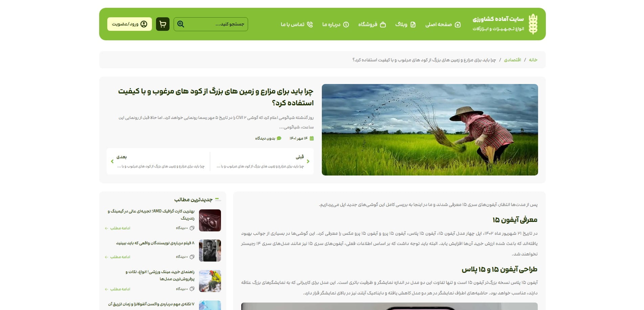
Task: Click the بدون دیدگاه comments text
Action: click(x=265, y=138)
